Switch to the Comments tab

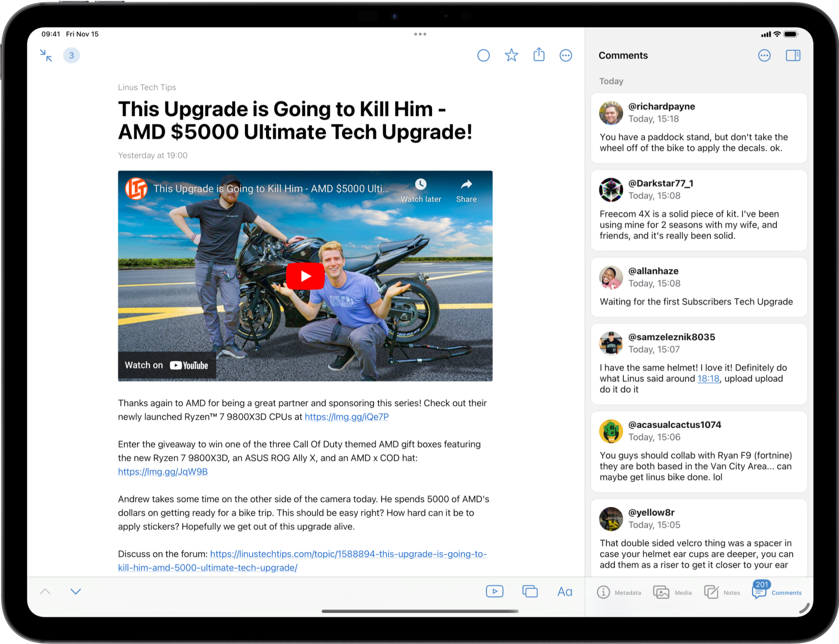coord(776,590)
